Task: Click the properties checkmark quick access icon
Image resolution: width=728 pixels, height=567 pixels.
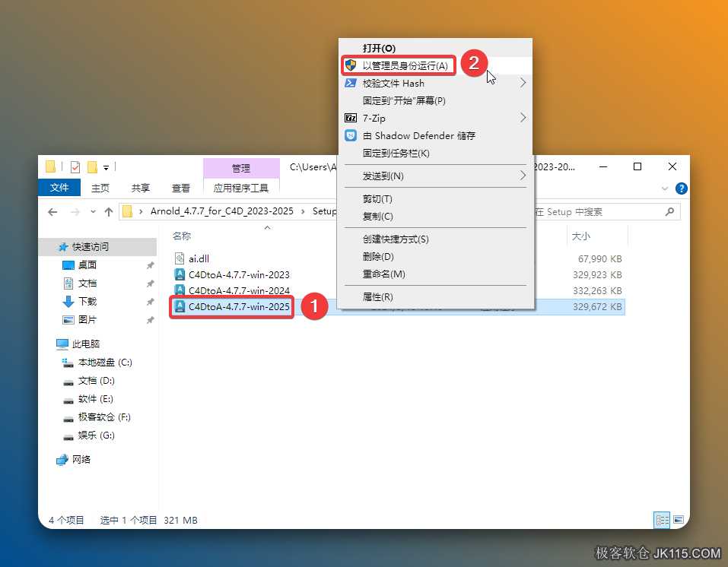Action: (75, 166)
